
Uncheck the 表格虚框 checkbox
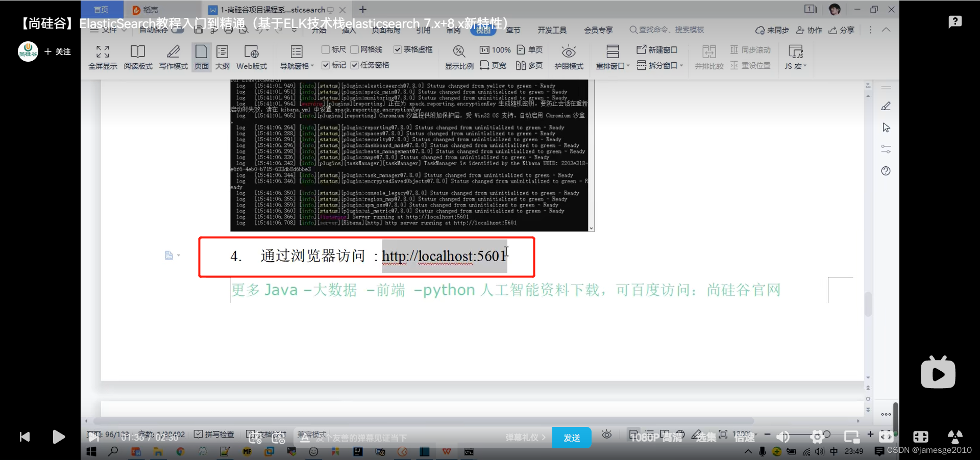pyautogui.click(x=398, y=49)
